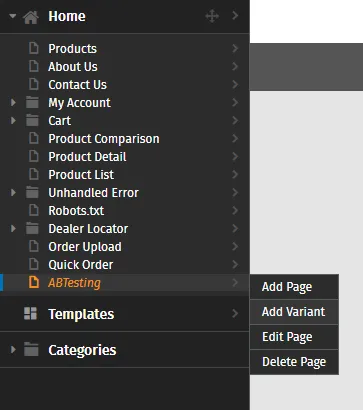Select the Products page label
Image resolution: width=363 pixels, height=410 pixels.
click(73, 49)
